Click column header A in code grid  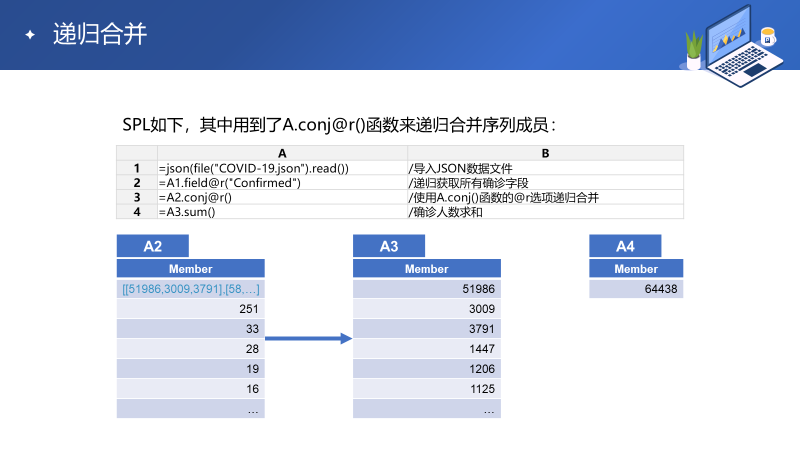pyautogui.click(x=282, y=153)
